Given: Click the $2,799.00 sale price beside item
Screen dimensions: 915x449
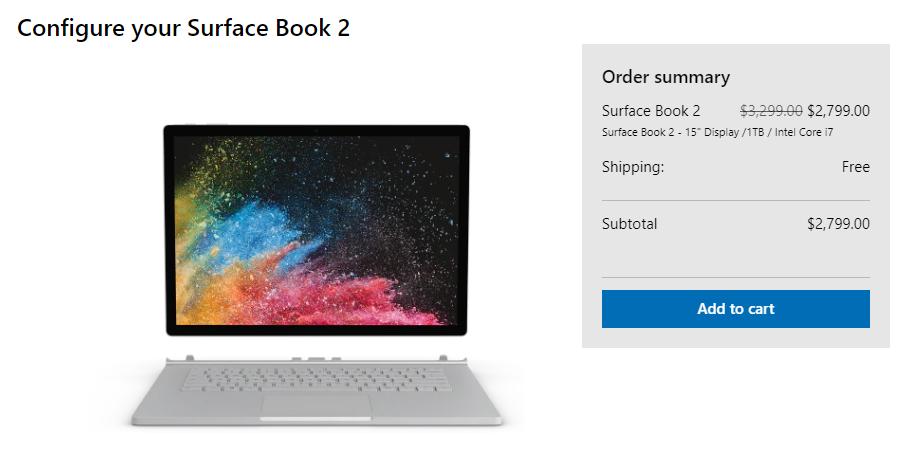Looking at the screenshot, I should coord(839,111).
